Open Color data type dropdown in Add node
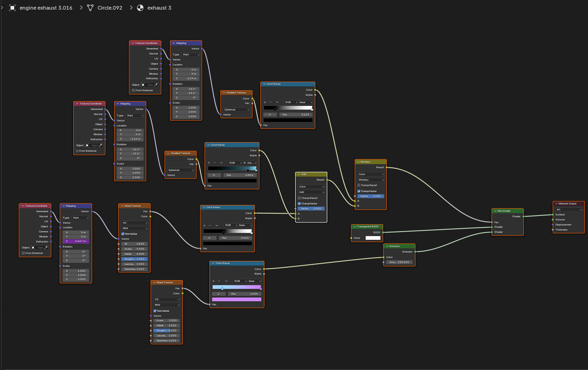This screenshot has width=588, height=370. 311,187
